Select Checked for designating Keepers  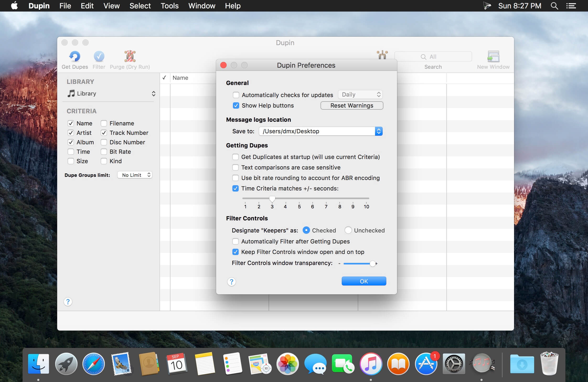[x=306, y=230]
